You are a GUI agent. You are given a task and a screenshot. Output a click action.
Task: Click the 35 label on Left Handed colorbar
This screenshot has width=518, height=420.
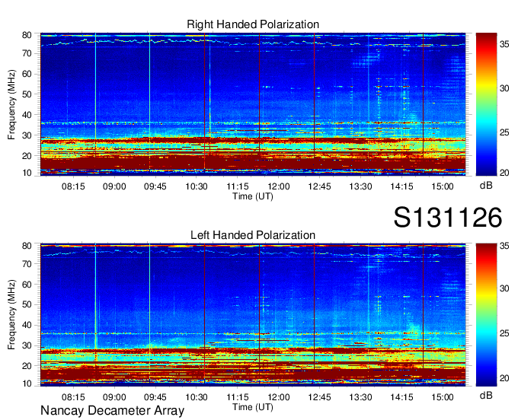pyautogui.click(x=504, y=246)
